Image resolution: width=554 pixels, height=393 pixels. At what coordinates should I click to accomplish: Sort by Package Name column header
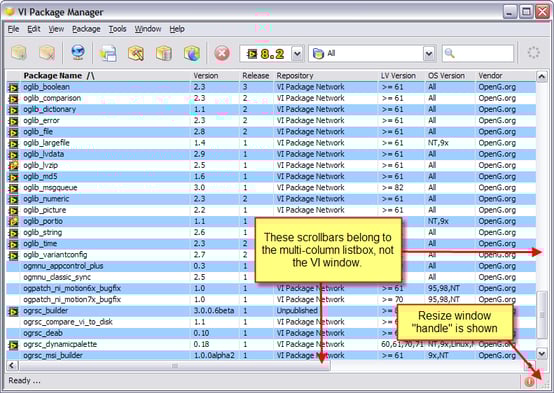coord(59,76)
